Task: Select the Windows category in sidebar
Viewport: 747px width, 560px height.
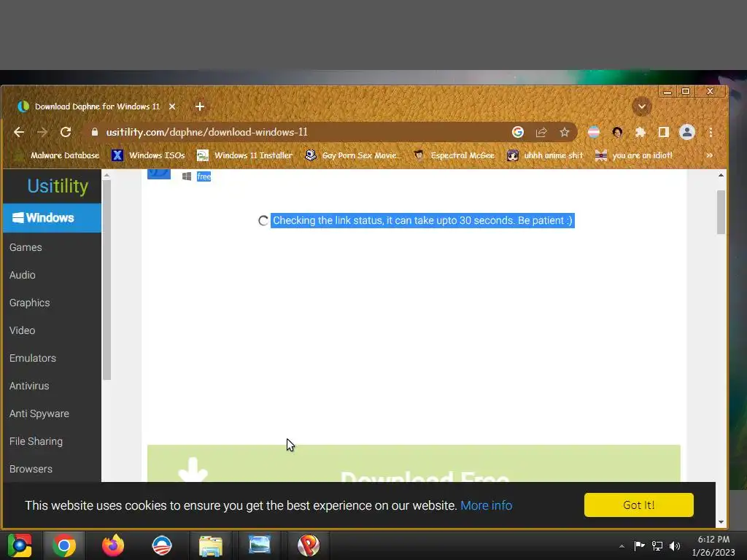Action: (x=52, y=218)
